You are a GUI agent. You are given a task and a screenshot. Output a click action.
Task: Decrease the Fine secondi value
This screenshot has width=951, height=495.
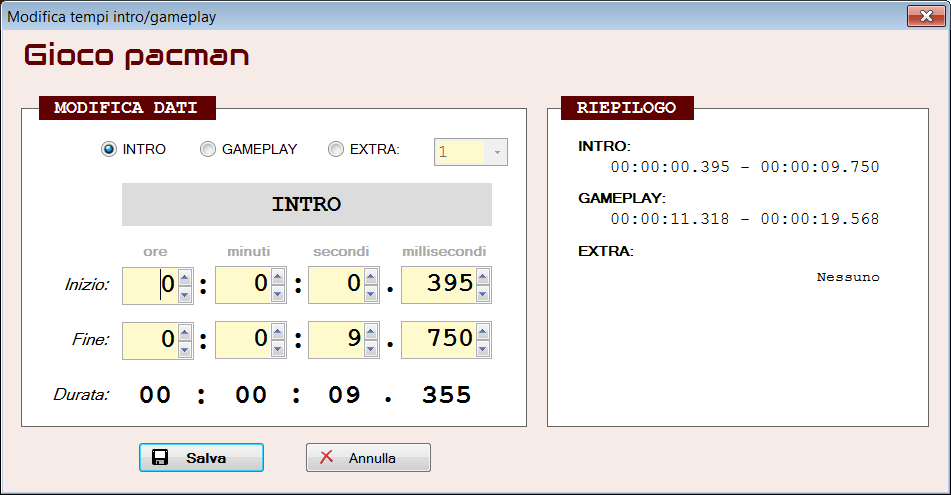(370, 348)
